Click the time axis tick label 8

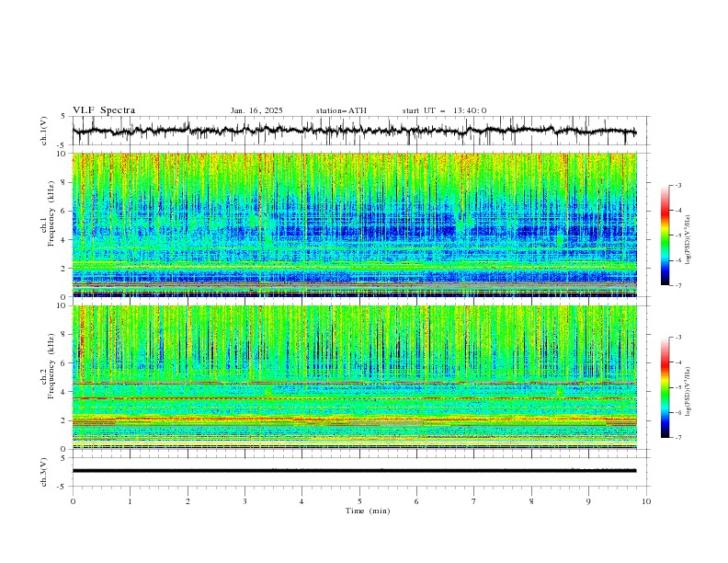531,501
